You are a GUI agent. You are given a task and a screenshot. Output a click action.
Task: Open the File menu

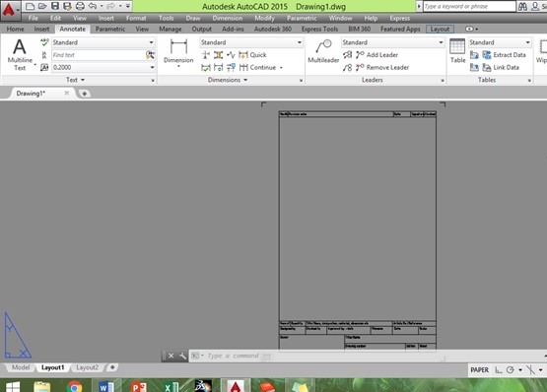pos(34,18)
